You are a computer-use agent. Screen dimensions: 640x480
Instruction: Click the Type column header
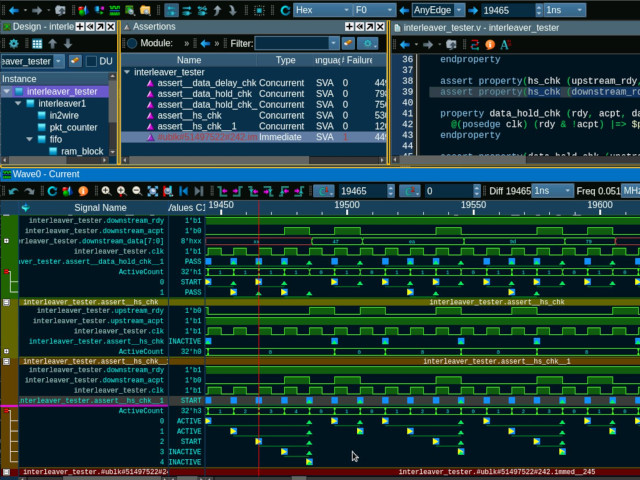click(x=285, y=60)
